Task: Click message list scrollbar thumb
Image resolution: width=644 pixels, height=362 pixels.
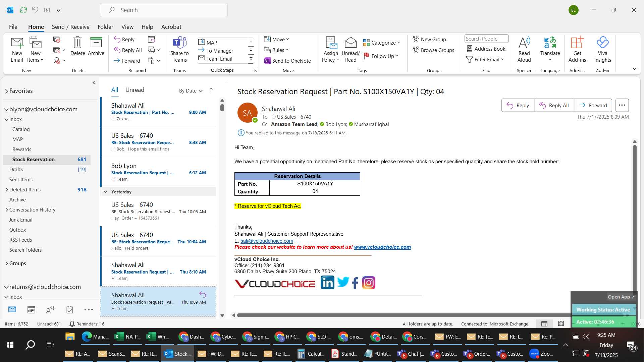Action: pos(222,108)
